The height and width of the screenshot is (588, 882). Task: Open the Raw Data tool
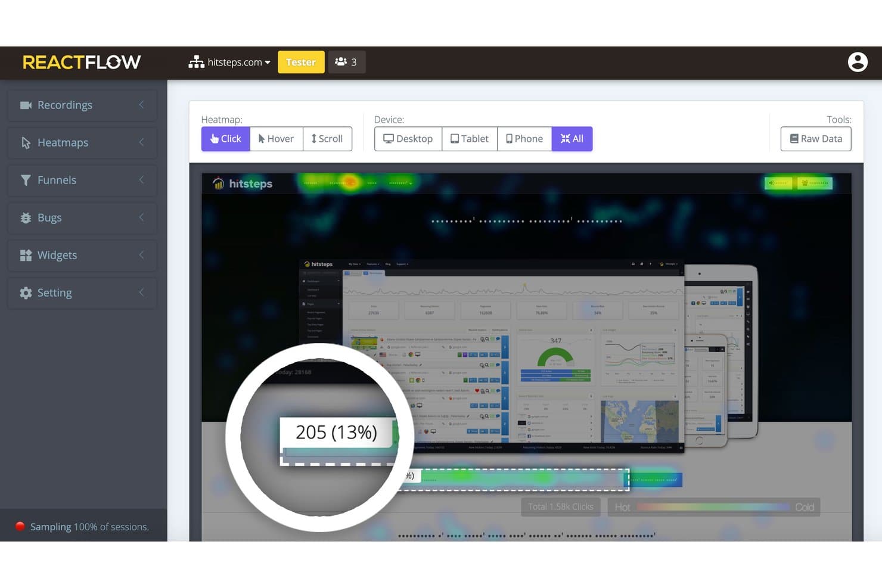(x=816, y=139)
